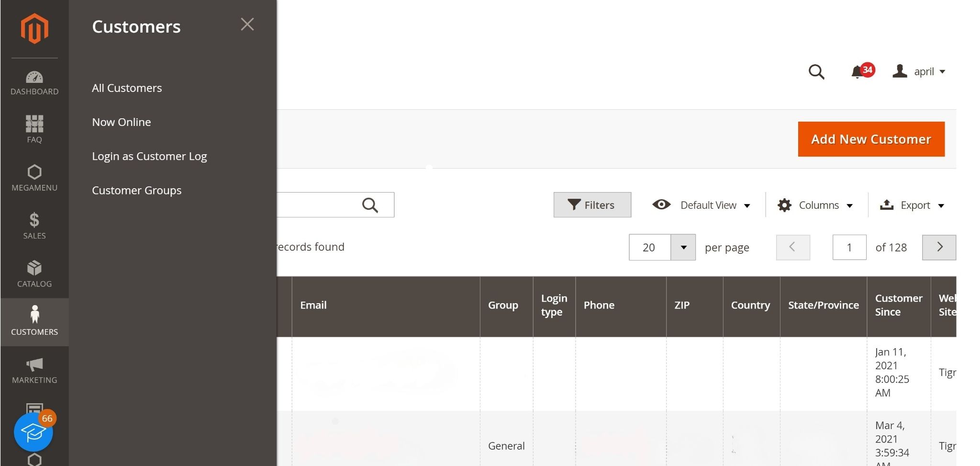
Task: Click the current page number field
Action: (x=849, y=248)
